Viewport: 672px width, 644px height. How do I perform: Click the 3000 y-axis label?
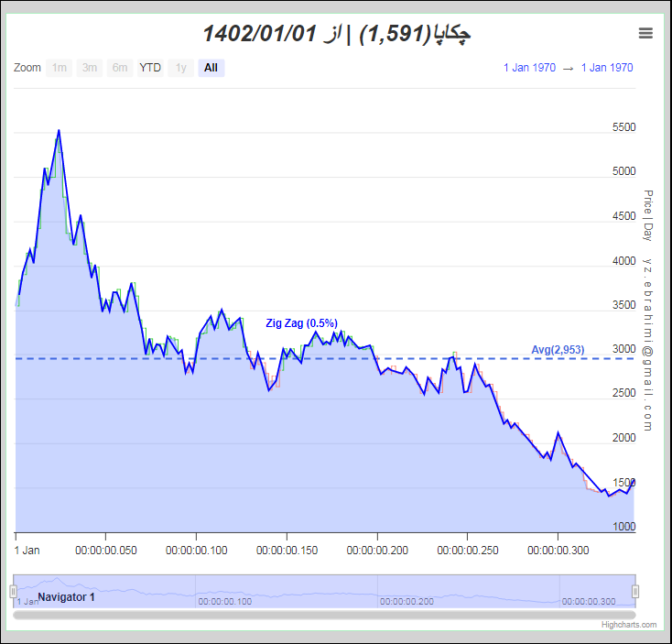[x=623, y=349]
